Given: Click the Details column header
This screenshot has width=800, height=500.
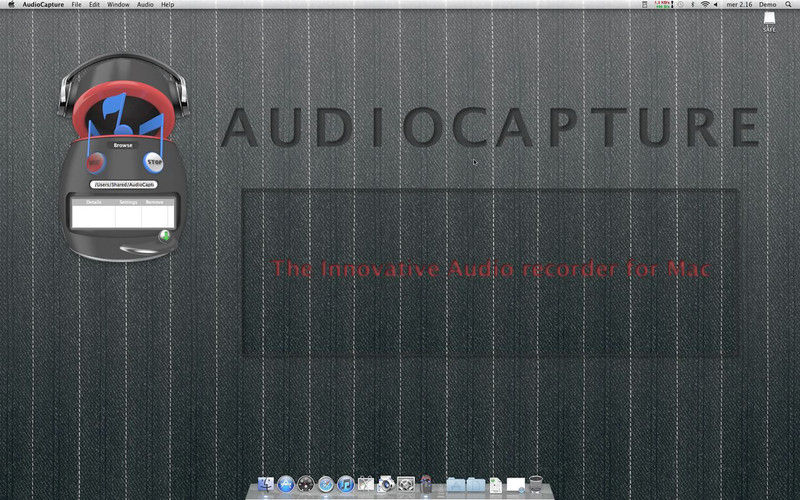Looking at the screenshot, I should pos(93,202).
